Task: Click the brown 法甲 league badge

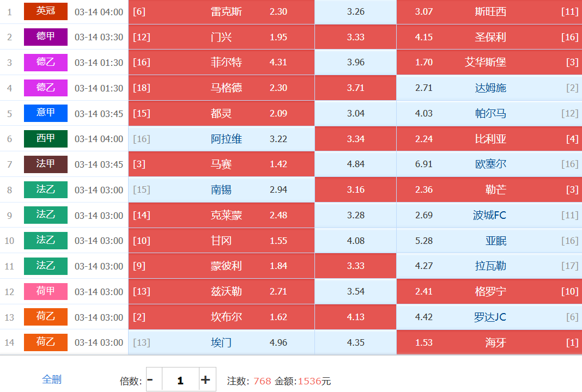Action: (46, 164)
